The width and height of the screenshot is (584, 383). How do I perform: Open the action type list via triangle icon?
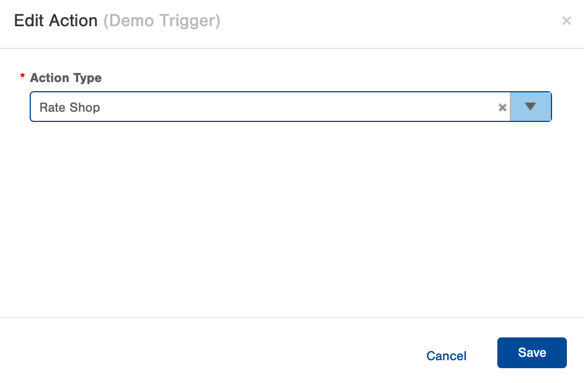530,107
